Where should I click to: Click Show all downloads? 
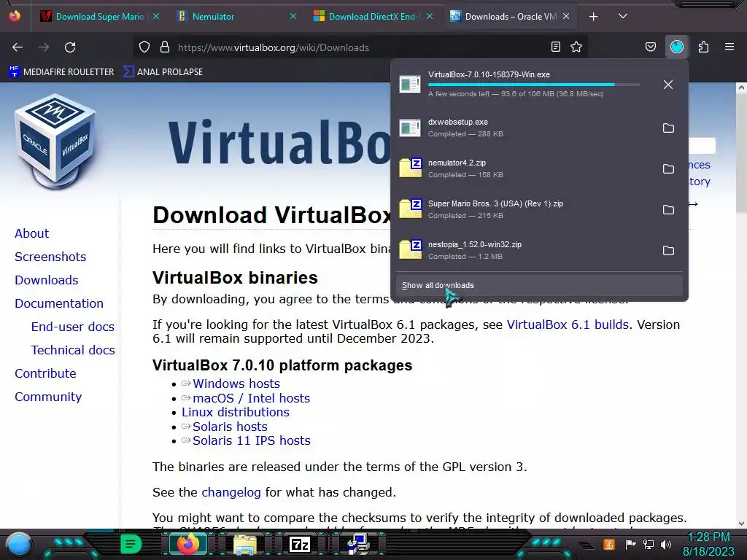tap(539, 285)
